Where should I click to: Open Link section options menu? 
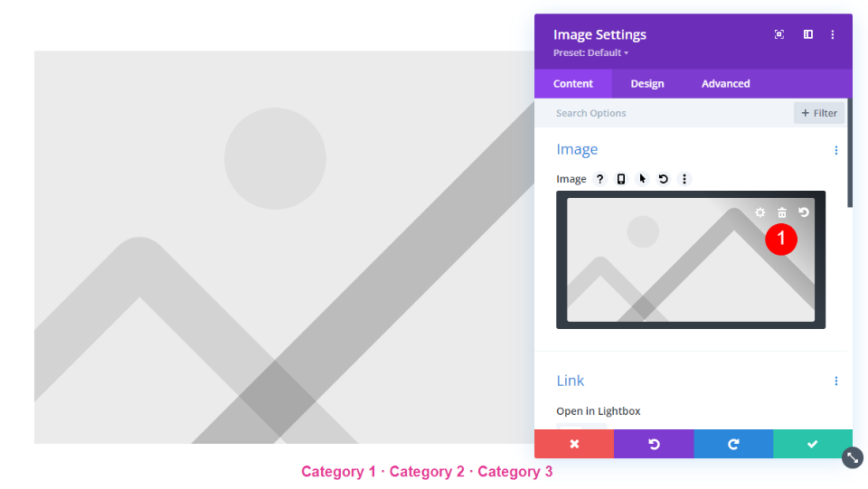(x=835, y=381)
